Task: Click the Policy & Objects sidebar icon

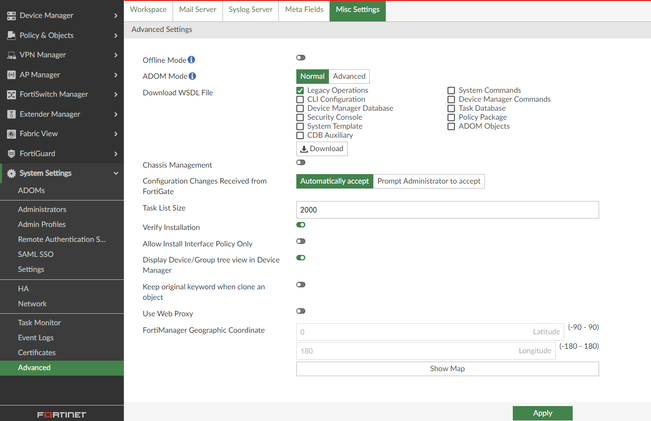Action: click(11, 35)
